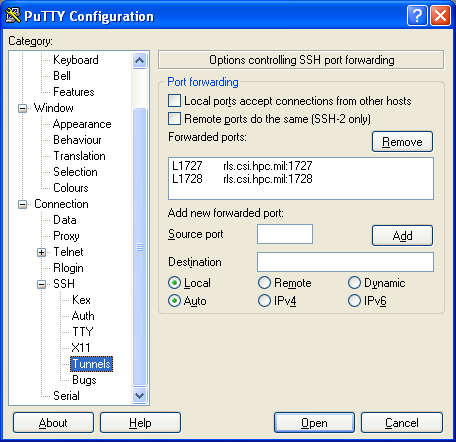The image size is (456, 442).
Task: Click the PuTTY icon in title bar
Action: [13, 15]
